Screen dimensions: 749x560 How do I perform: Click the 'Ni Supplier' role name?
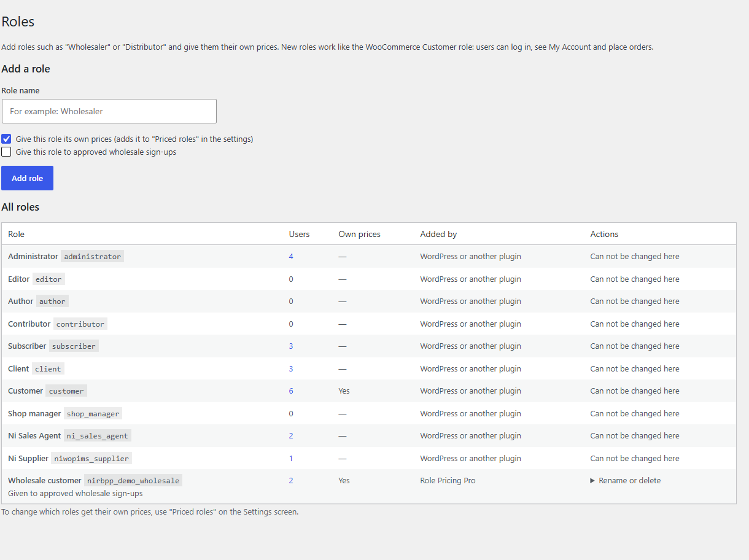coord(28,459)
